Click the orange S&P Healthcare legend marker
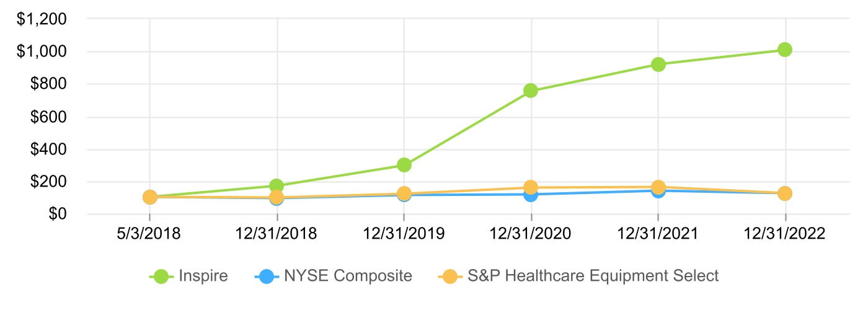 pos(449,276)
